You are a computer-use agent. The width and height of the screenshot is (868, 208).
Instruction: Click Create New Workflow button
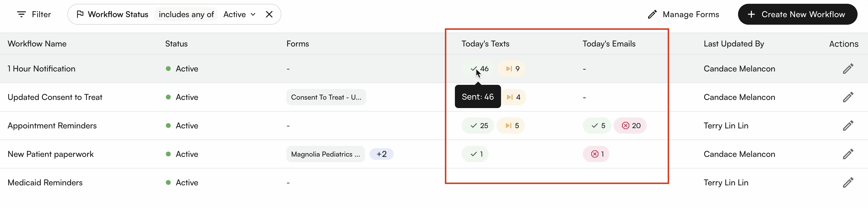coord(797,14)
